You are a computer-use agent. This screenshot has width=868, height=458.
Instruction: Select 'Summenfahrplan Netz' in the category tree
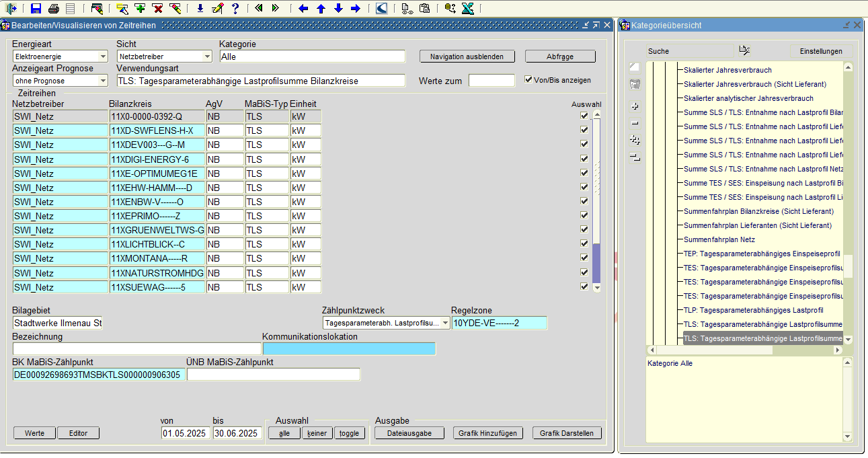coord(719,239)
